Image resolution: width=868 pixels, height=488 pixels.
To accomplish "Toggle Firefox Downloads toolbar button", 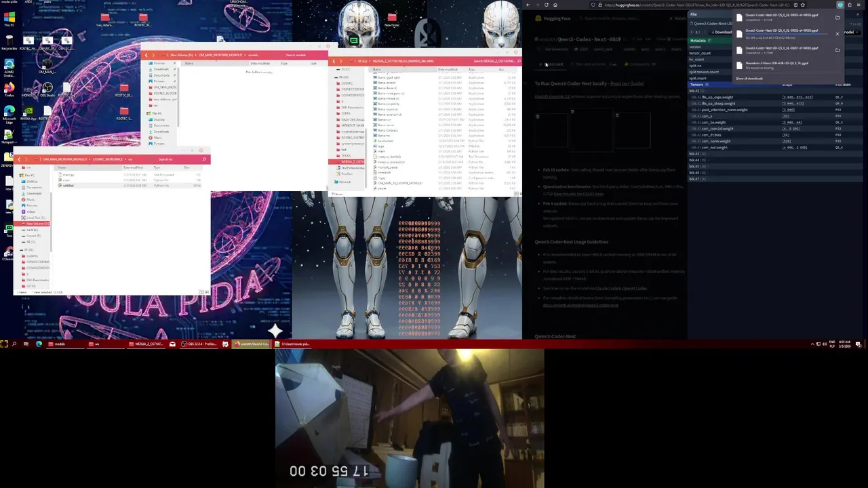I will click(840, 5).
